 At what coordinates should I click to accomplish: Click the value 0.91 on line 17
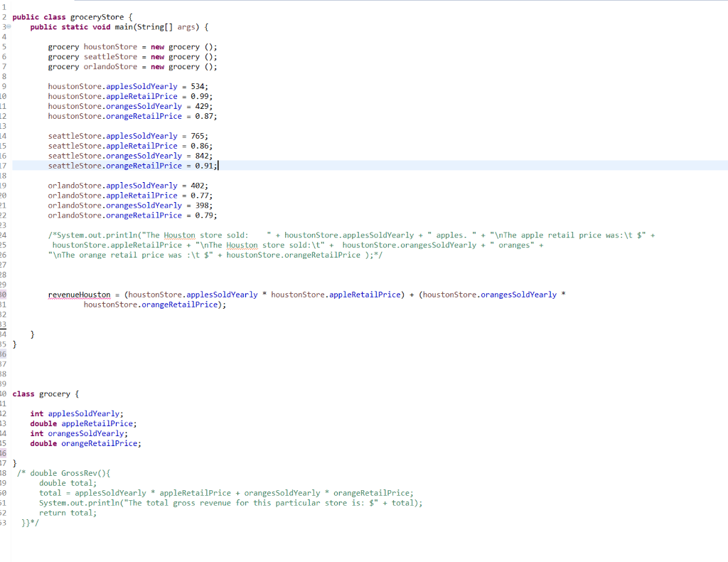(x=206, y=165)
